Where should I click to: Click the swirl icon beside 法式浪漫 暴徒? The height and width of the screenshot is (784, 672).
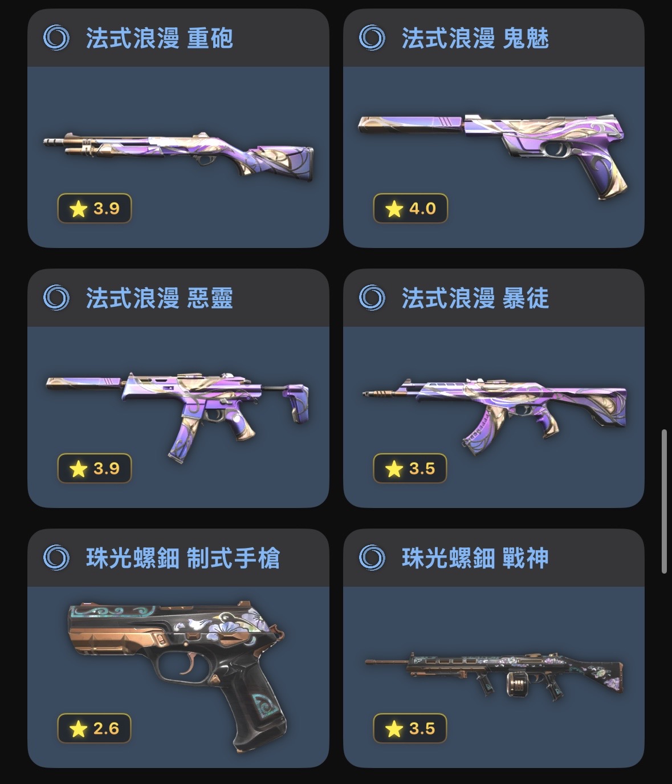[372, 298]
